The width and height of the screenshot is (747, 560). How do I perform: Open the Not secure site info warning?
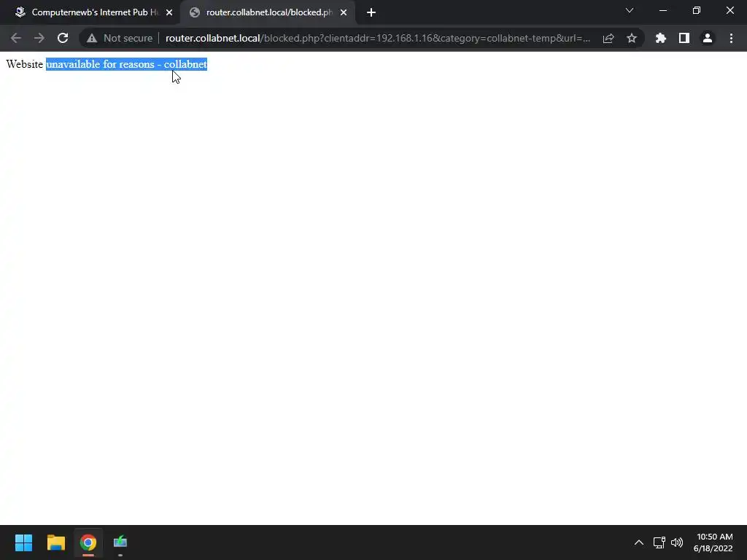120,38
